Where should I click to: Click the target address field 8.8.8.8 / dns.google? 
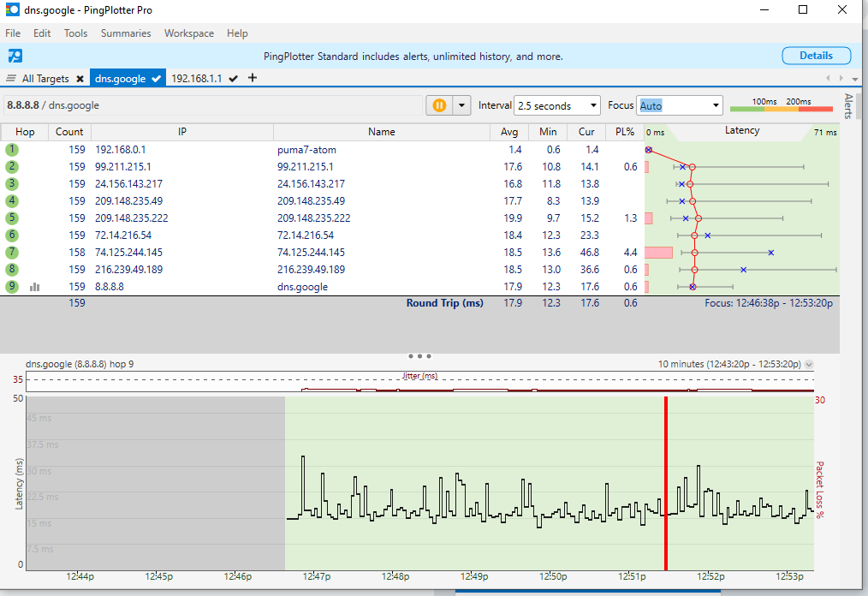click(214, 105)
